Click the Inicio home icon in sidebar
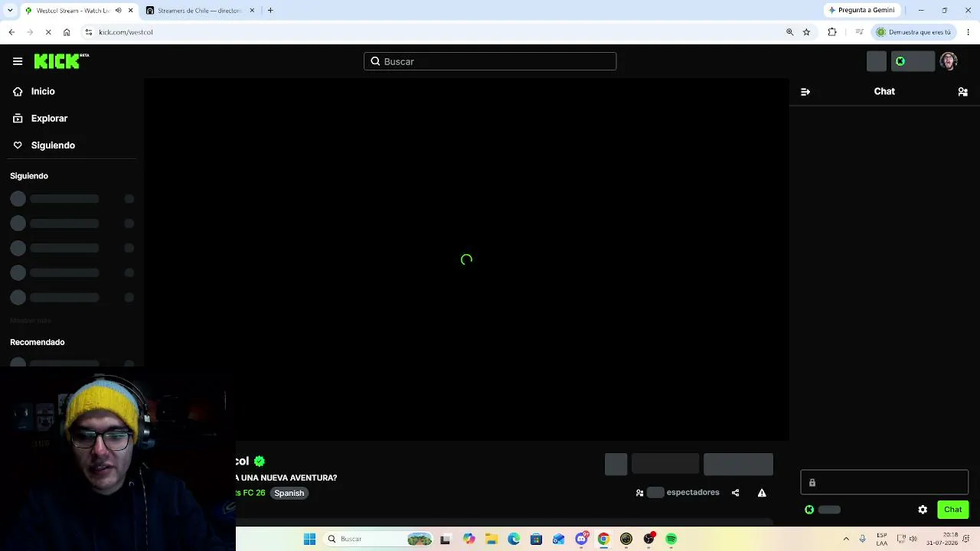The width and height of the screenshot is (980, 551). (x=18, y=91)
